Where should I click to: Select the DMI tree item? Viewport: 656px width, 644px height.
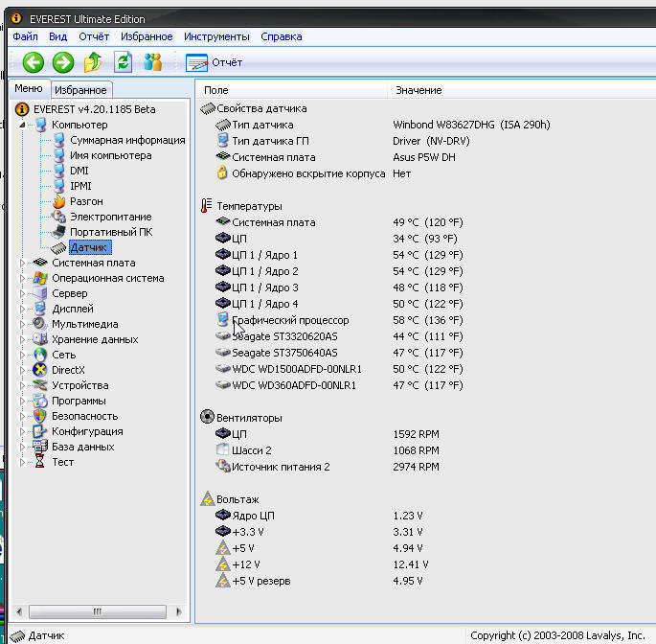[79, 171]
